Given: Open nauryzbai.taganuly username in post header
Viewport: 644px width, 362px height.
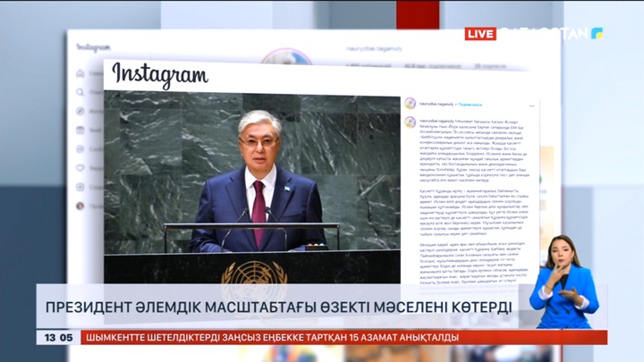Looking at the screenshot, I should pos(436,105).
